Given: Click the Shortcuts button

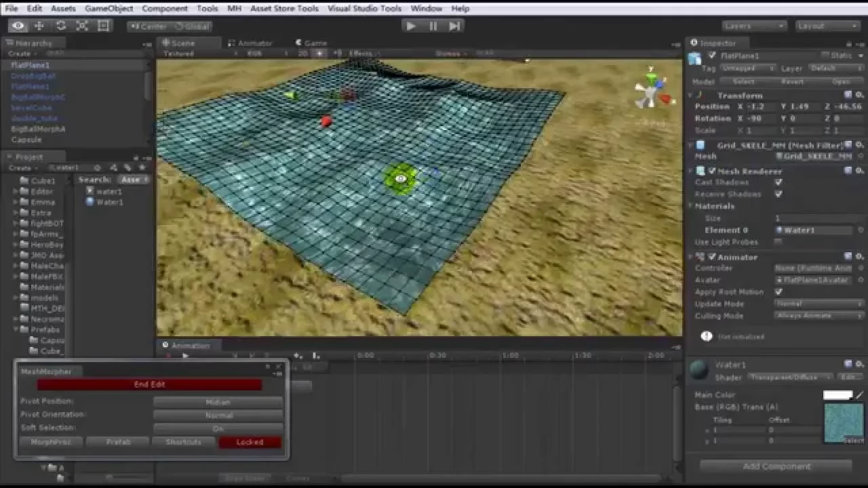Looking at the screenshot, I should click(x=183, y=442).
